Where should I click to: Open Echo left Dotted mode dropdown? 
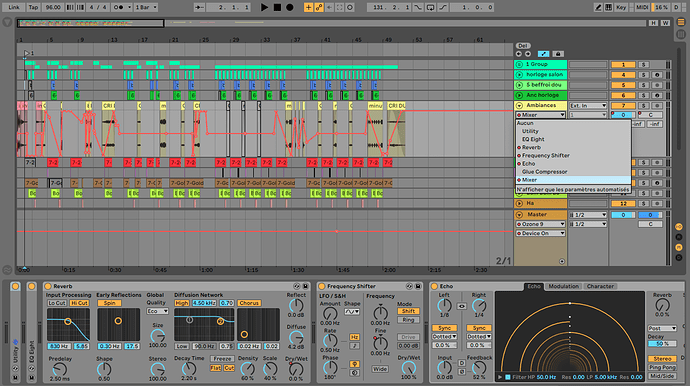click(x=444, y=336)
